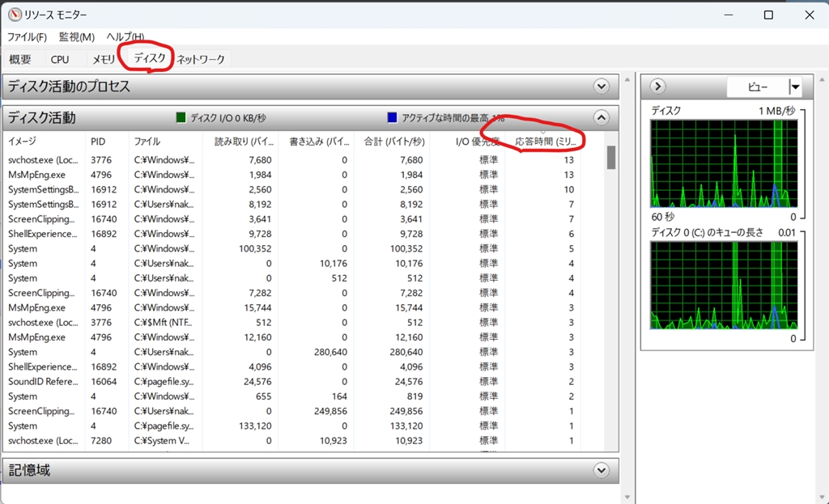
Task: Click the 記憶域 section title
Action: coord(30,470)
